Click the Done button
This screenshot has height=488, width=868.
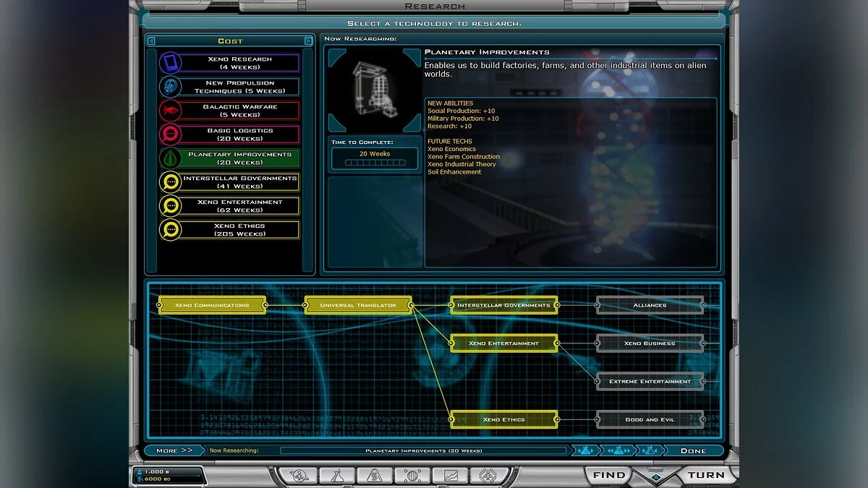click(694, 450)
